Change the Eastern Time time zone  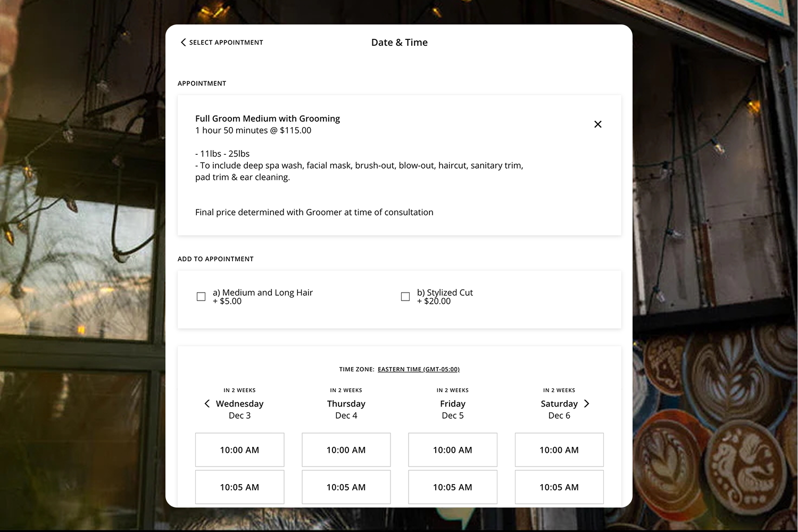coord(419,369)
